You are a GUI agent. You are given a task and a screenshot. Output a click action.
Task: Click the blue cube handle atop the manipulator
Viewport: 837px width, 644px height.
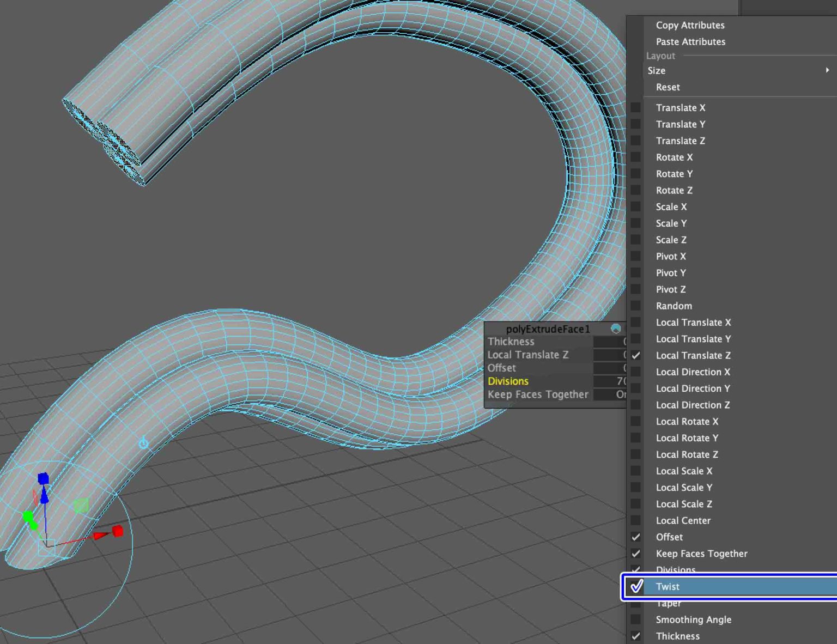(x=44, y=478)
